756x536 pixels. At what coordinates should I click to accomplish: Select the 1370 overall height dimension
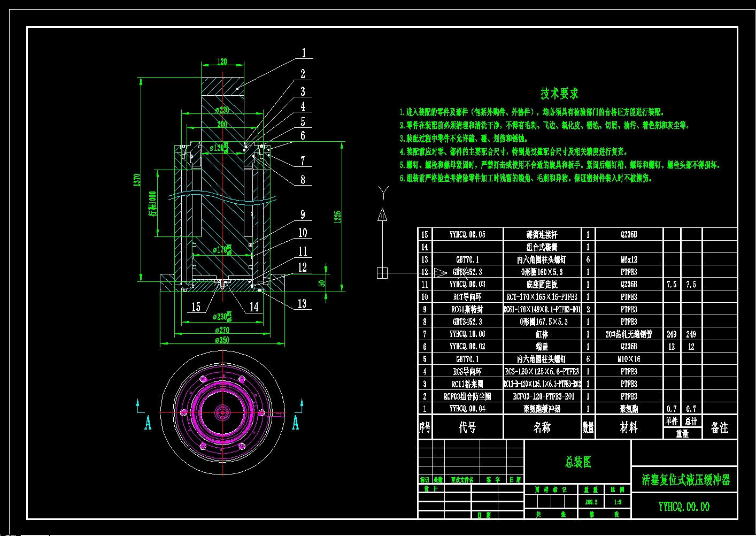(137, 180)
